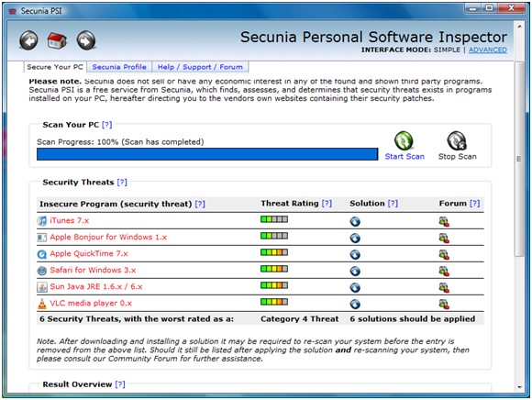Open the forum thread icon for iTunes 7.x
The width and height of the screenshot is (532, 400).
444,221
